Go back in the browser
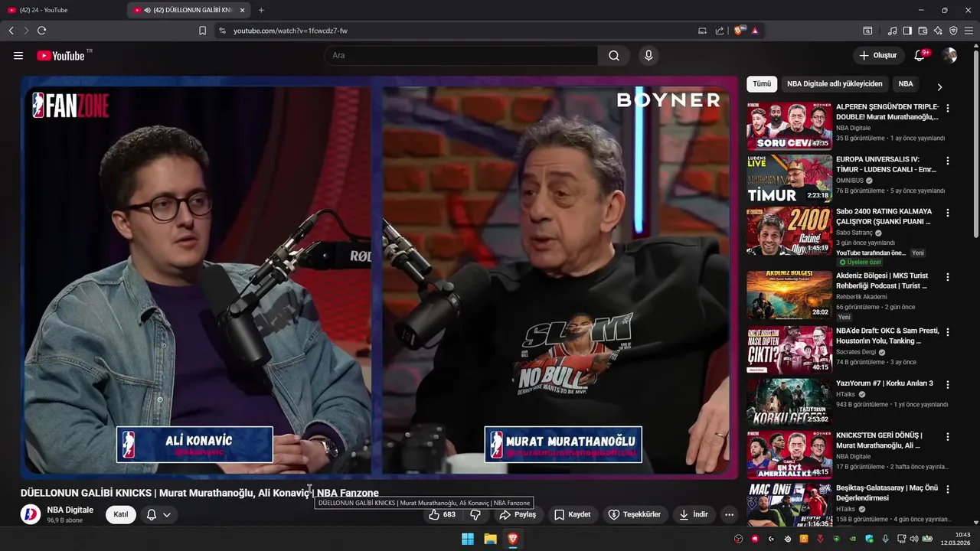Image resolution: width=980 pixels, height=551 pixels. 11,31
